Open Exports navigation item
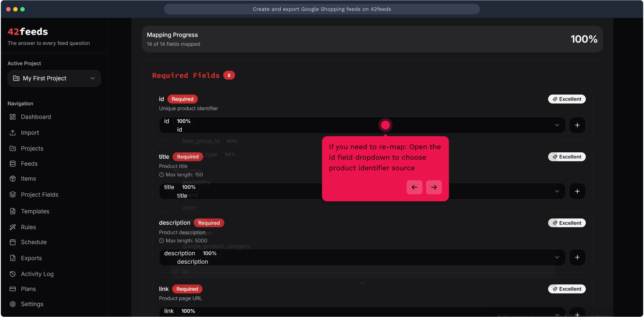This screenshot has width=644, height=317. point(31,258)
